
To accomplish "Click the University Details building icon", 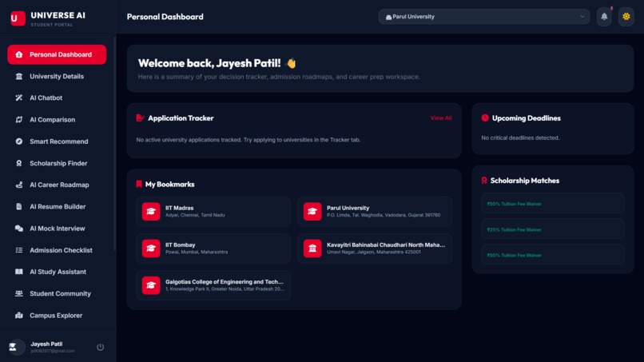I will (x=19, y=77).
